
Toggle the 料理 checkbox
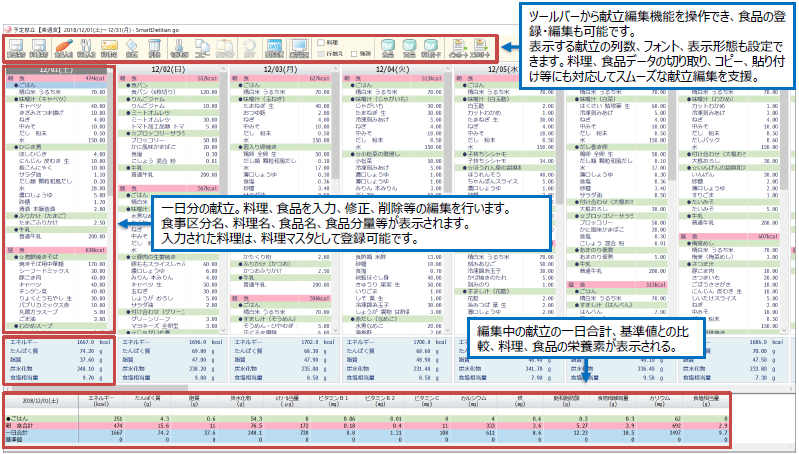coord(321,42)
